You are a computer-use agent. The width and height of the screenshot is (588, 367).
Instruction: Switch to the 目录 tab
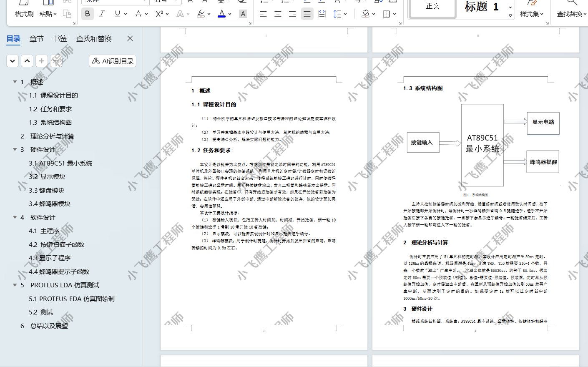[13, 39]
